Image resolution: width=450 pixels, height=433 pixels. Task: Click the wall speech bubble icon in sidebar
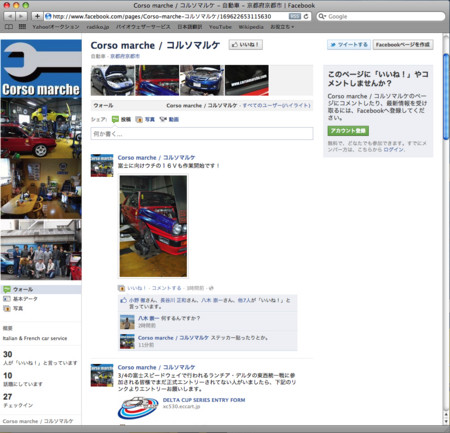(7, 289)
